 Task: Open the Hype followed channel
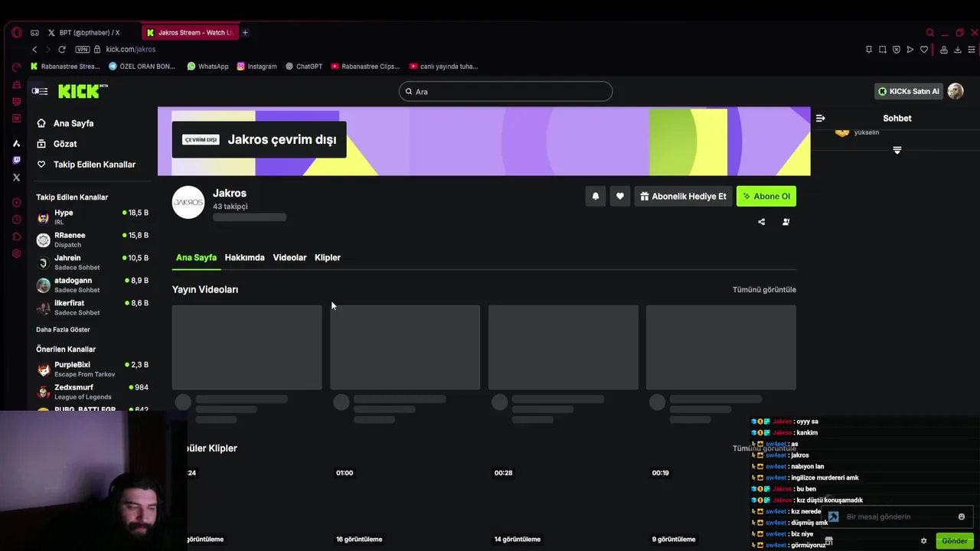(x=92, y=217)
